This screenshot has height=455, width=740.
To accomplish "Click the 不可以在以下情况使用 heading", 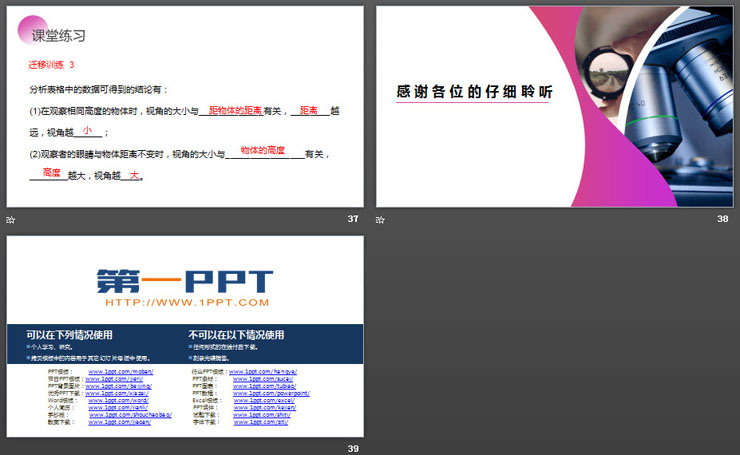I will click(236, 335).
